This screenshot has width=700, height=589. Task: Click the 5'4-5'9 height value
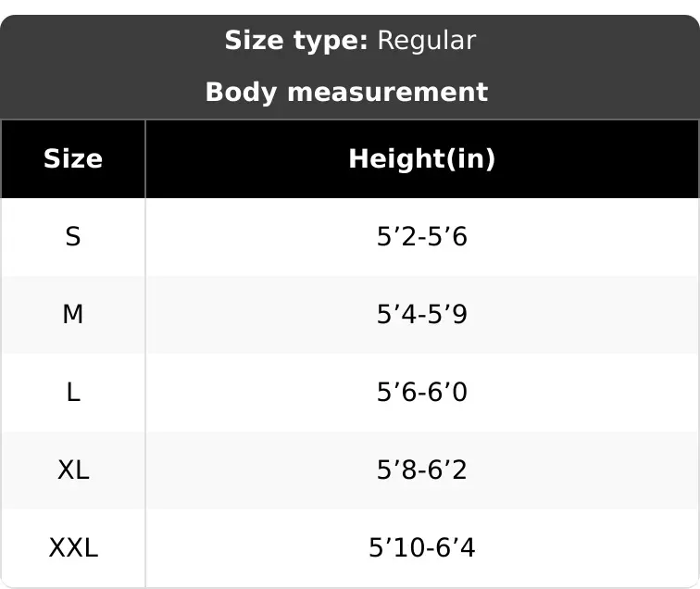(422, 314)
